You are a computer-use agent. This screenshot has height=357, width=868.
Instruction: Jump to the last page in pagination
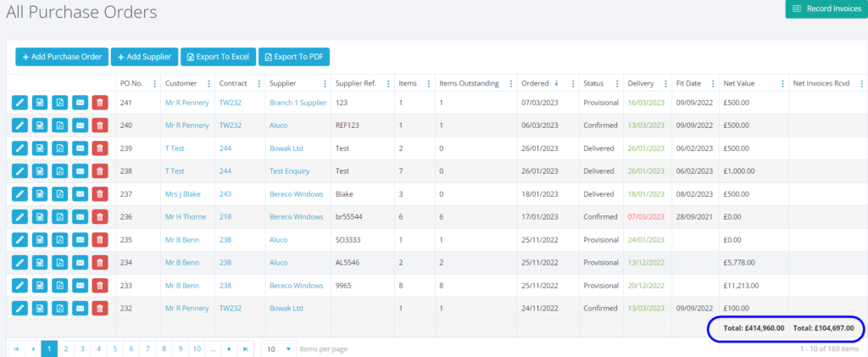click(245, 349)
